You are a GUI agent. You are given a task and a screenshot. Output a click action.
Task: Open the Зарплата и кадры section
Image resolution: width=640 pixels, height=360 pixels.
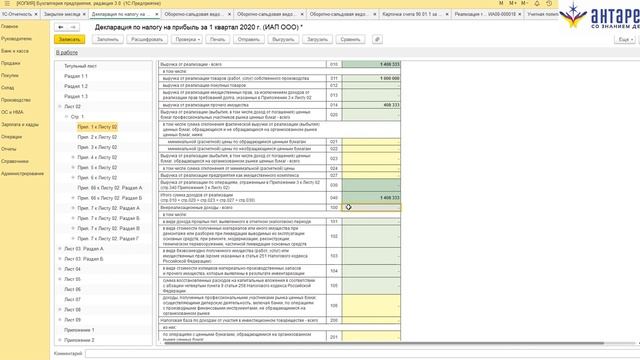[x=20, y=124]
